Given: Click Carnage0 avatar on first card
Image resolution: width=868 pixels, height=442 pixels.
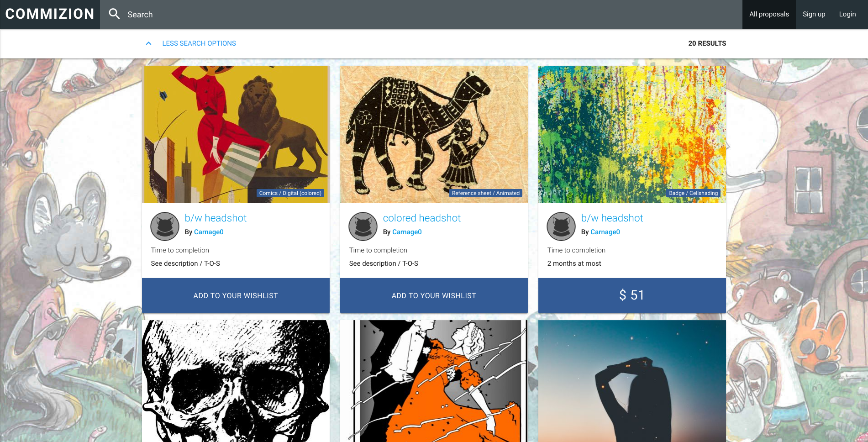Looking at the screenshot, I should pos(165,226).
